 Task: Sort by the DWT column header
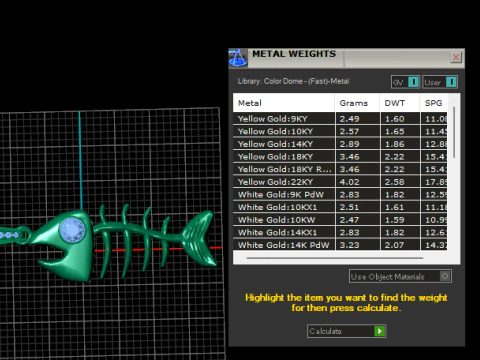click(399, 103)
